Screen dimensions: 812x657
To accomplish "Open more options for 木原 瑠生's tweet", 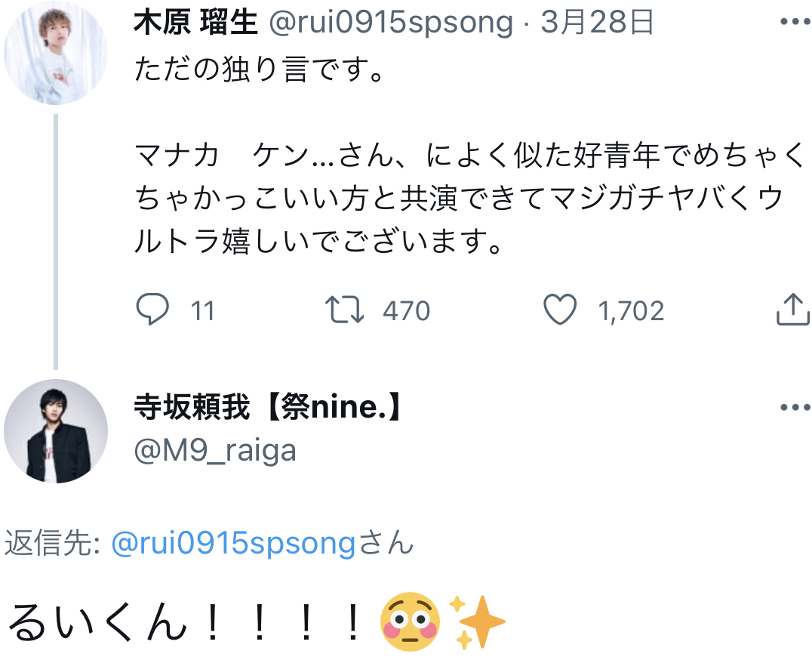I will coord(794,23).
